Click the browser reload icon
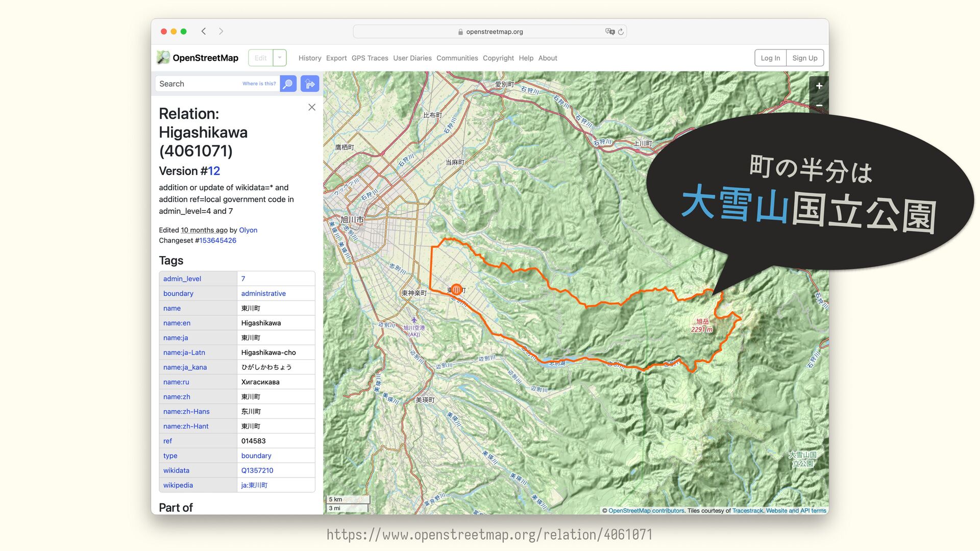The image size is (980, 551). (621, 32)
